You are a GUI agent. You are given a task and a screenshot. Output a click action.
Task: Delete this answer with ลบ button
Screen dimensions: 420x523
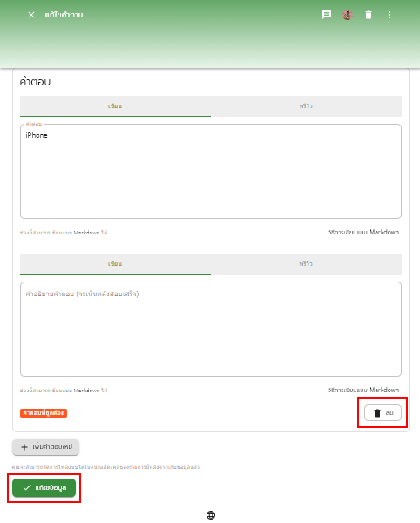click(383, 413)
